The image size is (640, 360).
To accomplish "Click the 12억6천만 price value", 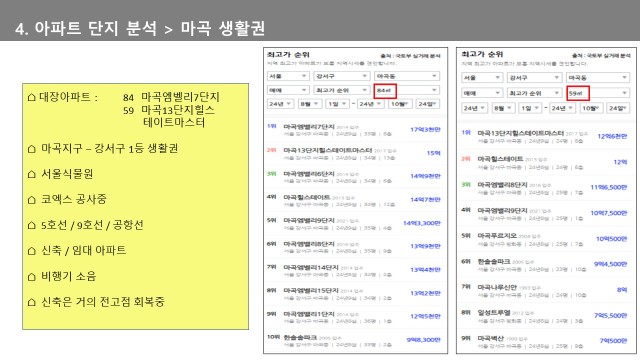I will click(x=612, y=136).
